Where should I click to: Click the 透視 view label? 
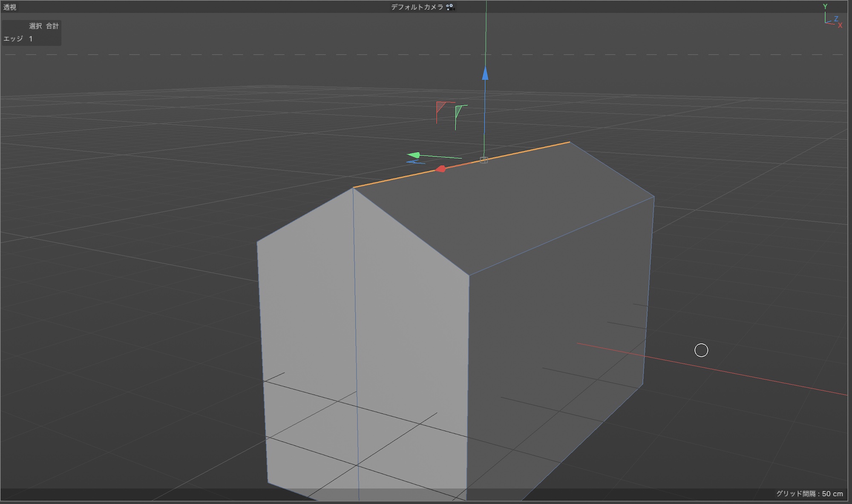click(x=10, y=7)
